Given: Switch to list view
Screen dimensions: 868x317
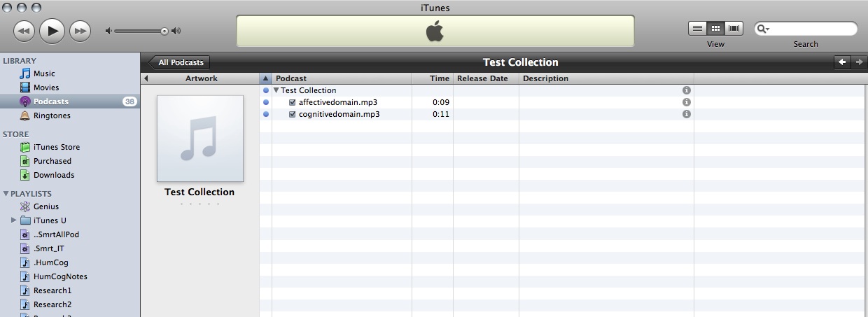Looking at the screenshot, I should (697, 29).
